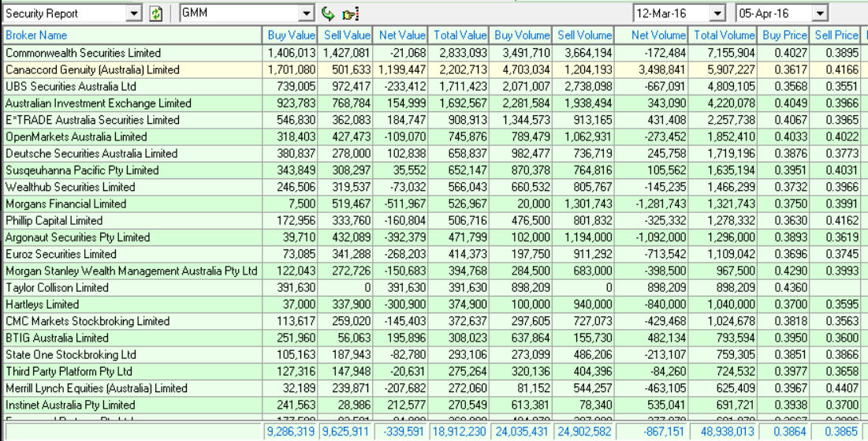Click footer net value -339,591
Image resolution: width=868 pixels, height=441 pixels.
click(x=404, y=432)
